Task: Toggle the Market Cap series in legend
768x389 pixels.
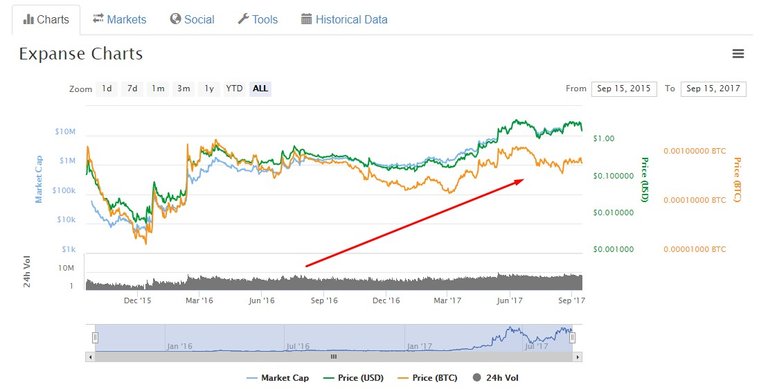Action: pyautogui.click(x=278, y=378)
